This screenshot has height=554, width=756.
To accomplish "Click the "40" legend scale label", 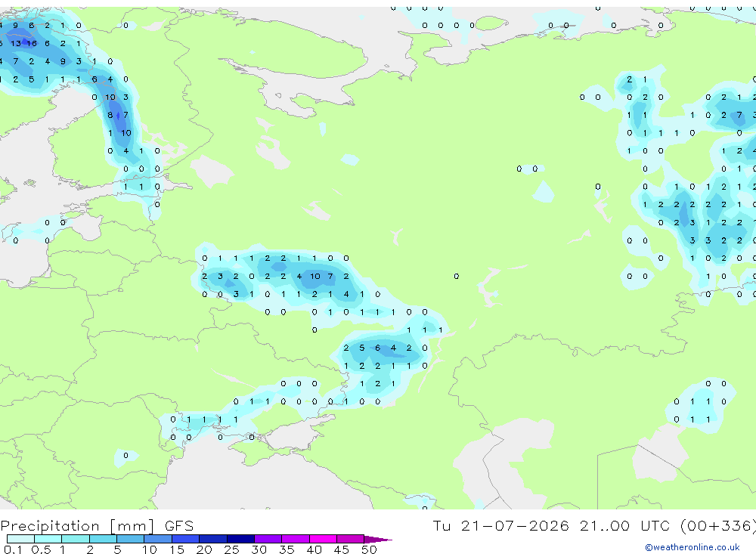I will (x=314, y=549).
